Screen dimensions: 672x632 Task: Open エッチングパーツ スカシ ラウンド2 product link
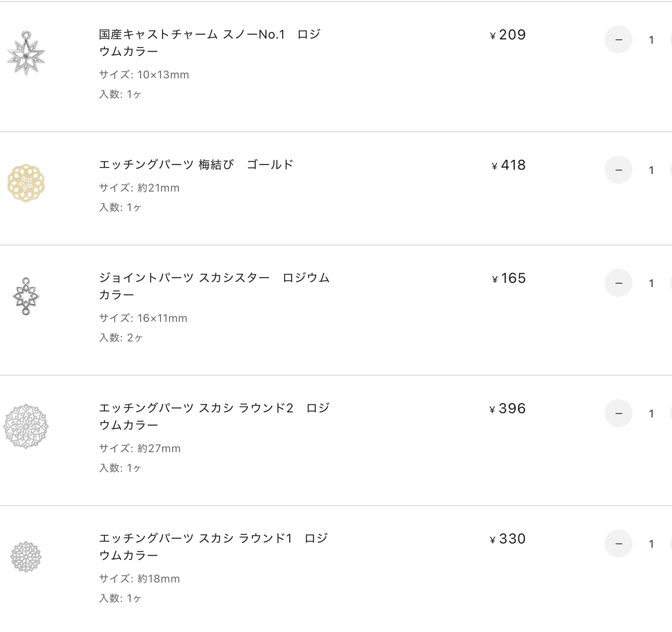214,416
